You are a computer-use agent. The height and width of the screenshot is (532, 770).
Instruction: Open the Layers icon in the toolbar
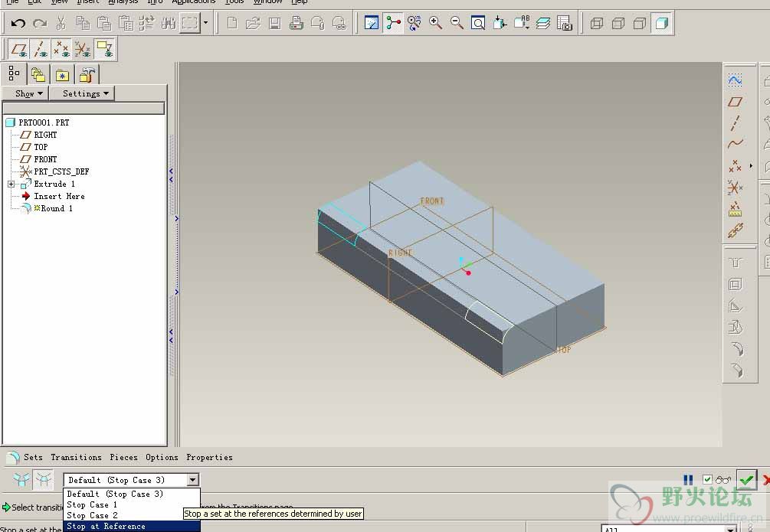[543, 23]
